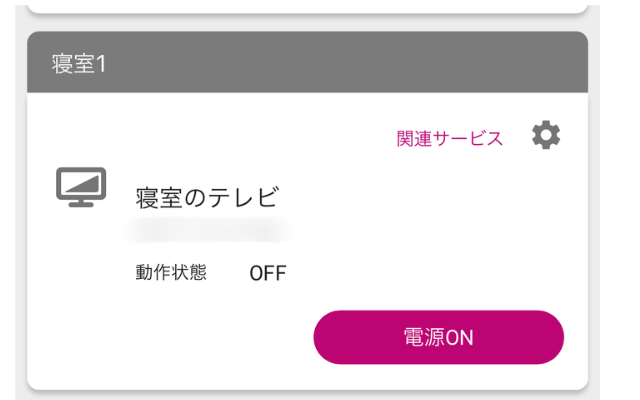Image resolution: width=640 pixels, height=400 pixels.
Task: Click the OFF status value
Action: (268, 273)
